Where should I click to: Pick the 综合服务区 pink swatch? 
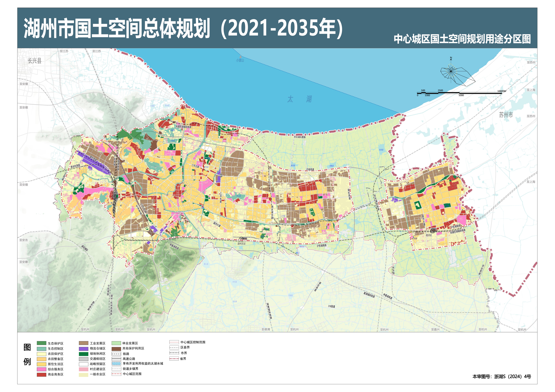(x=42, y=369)
